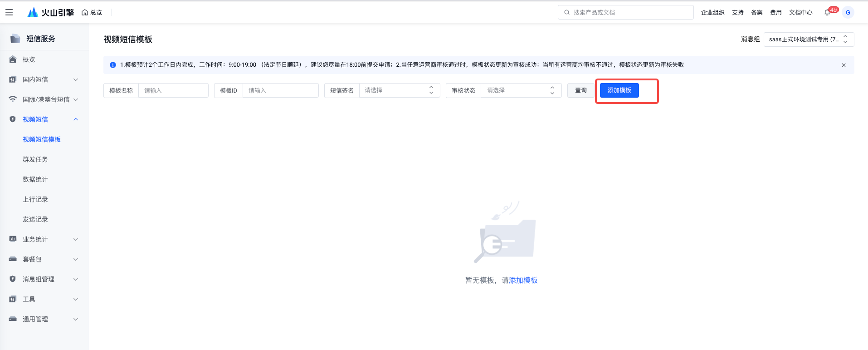Click the 国内短信 sidebar icon
Image resolution: width=868 pixels, height=350 pixels.
[x=13, y=79]
